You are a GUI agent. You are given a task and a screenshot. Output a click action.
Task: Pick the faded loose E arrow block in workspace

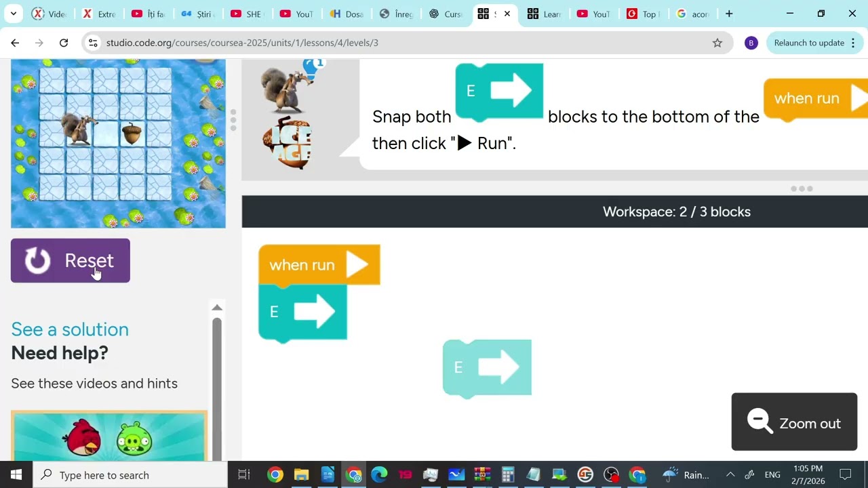(487, 368)
